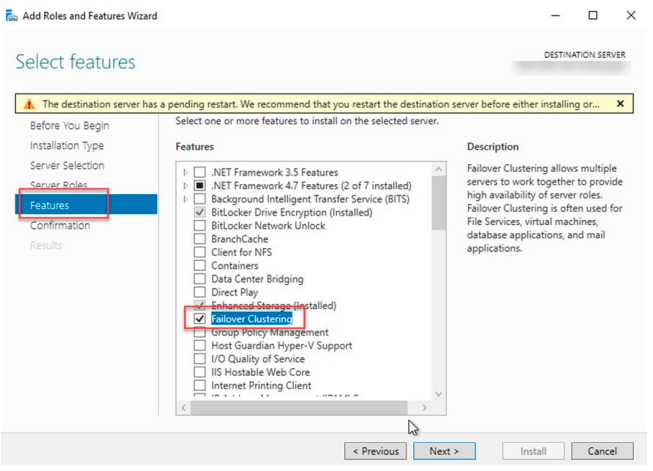Screen dimensions: 653x471
Task: Check the BranchCache checkbox
Action: [x=200, y=239]
